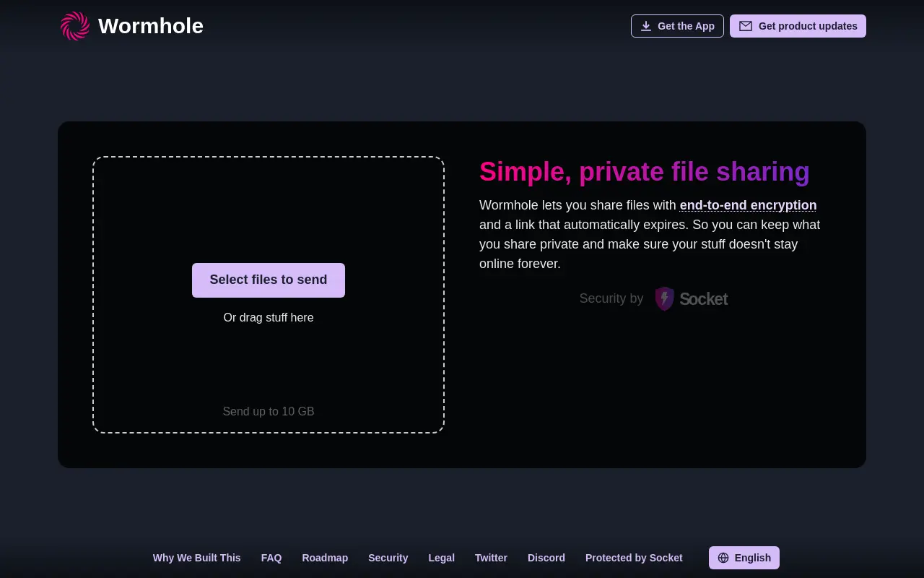The height and width of the screenshot is (578, 924).
Task: Open Why We Built This footer link
Action: (x=197, y=558)
